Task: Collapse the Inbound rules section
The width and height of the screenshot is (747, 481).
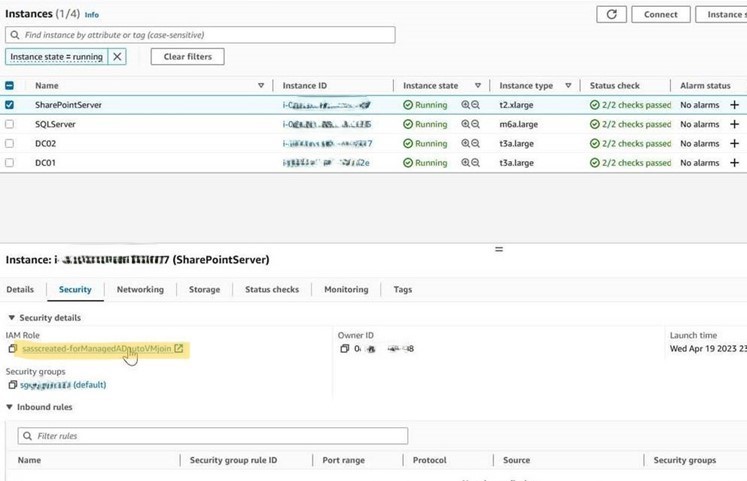Action: (x=10, y=407)
